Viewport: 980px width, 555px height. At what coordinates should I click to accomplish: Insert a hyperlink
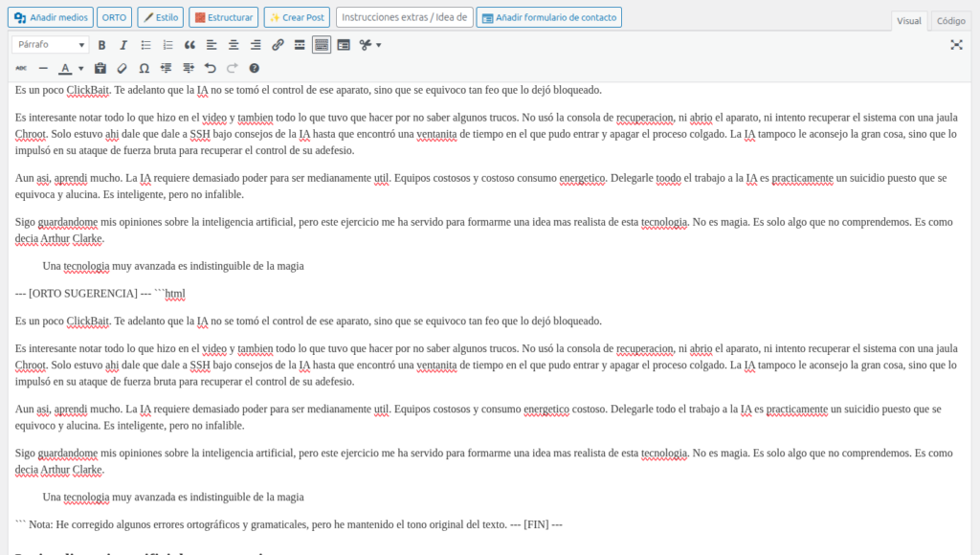(278, 44)
